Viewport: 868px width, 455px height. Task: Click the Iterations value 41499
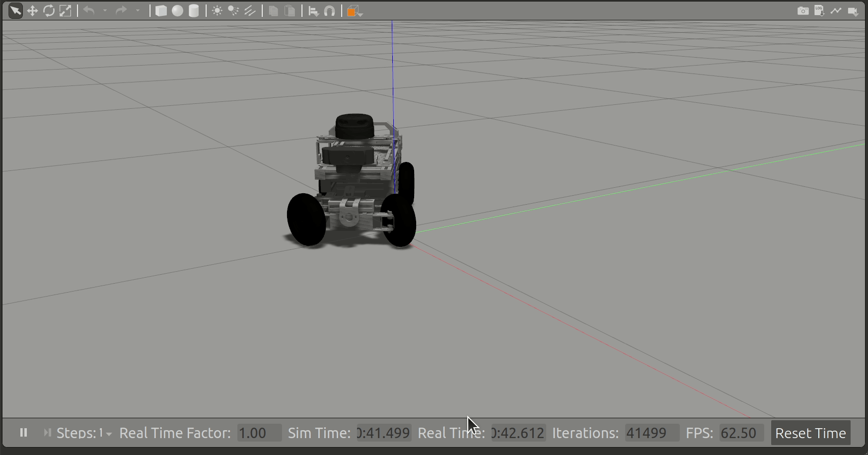[x=652, y=433]
